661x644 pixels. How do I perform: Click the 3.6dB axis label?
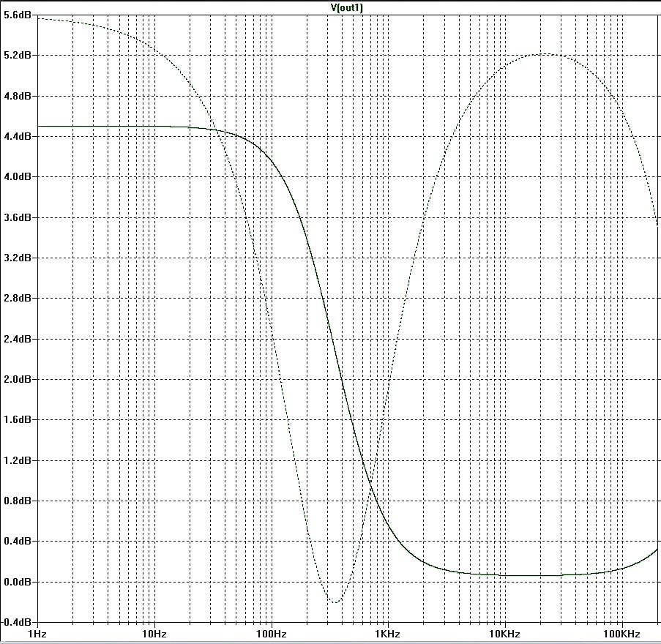[18, 217]
